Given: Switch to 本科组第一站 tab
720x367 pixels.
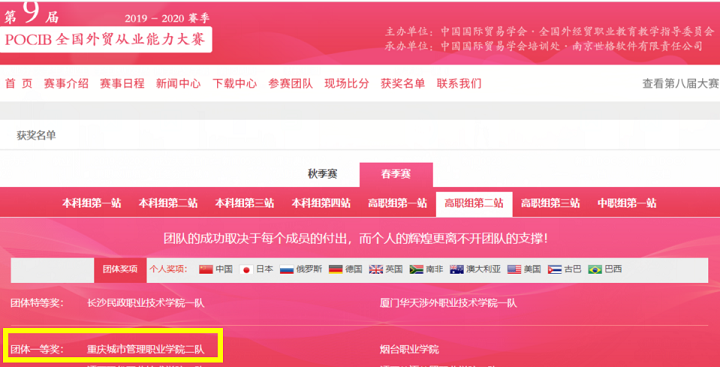Looking at the screenshot, I should 92,203.
